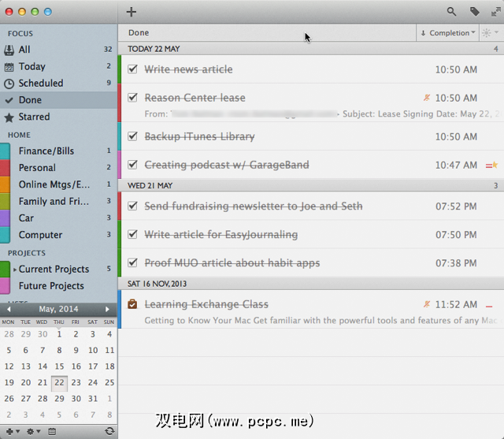Click the plus icon to add task
The width and height of the screenshot is (504, 439).
click(x=132, y=12)
